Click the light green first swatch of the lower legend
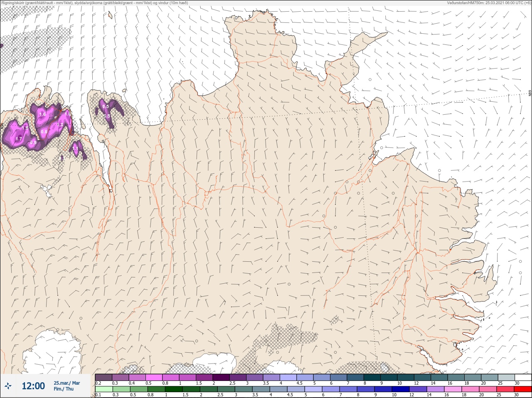The width and height of the screenshot is (532, 398). click(103, 389)
